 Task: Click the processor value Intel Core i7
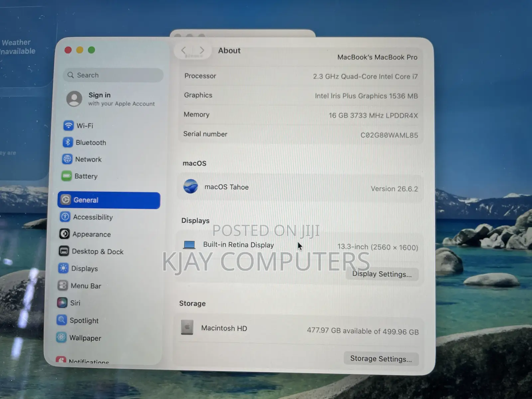tap(365, 76)
